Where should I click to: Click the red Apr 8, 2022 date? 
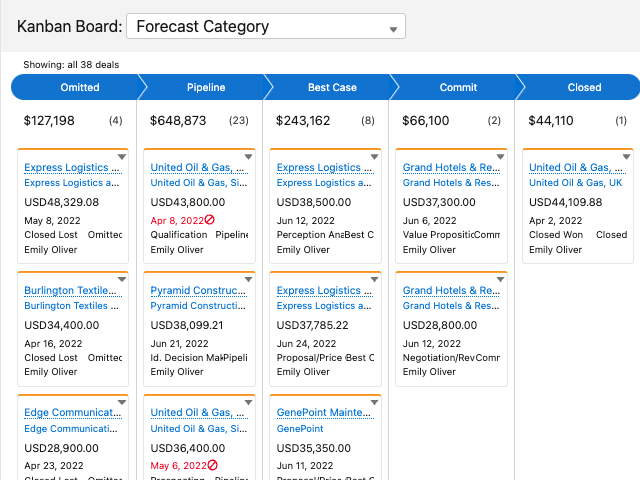click(x=177, y=221)
